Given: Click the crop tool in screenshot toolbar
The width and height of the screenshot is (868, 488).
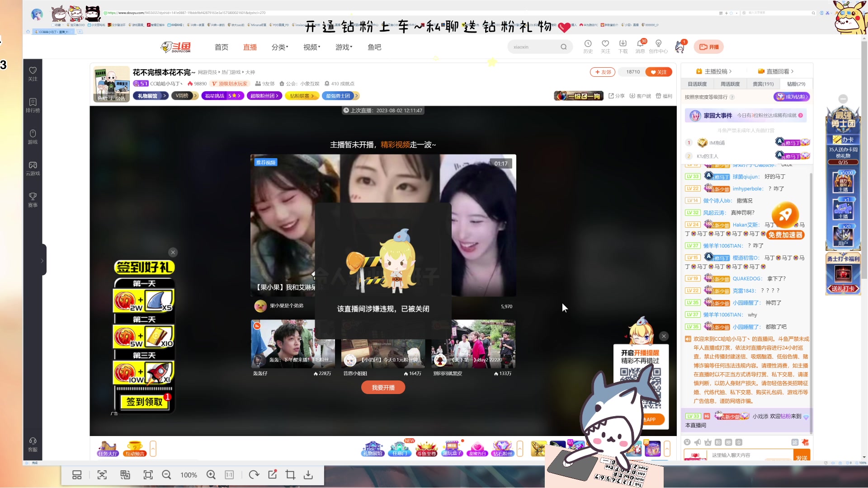Looking at the screenshot, I should [291, 474].
